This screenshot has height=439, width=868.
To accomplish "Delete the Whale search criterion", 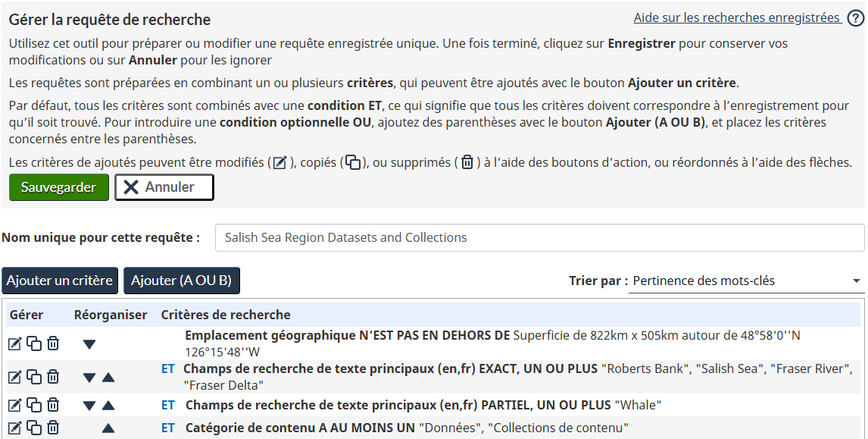I will 52,404.
